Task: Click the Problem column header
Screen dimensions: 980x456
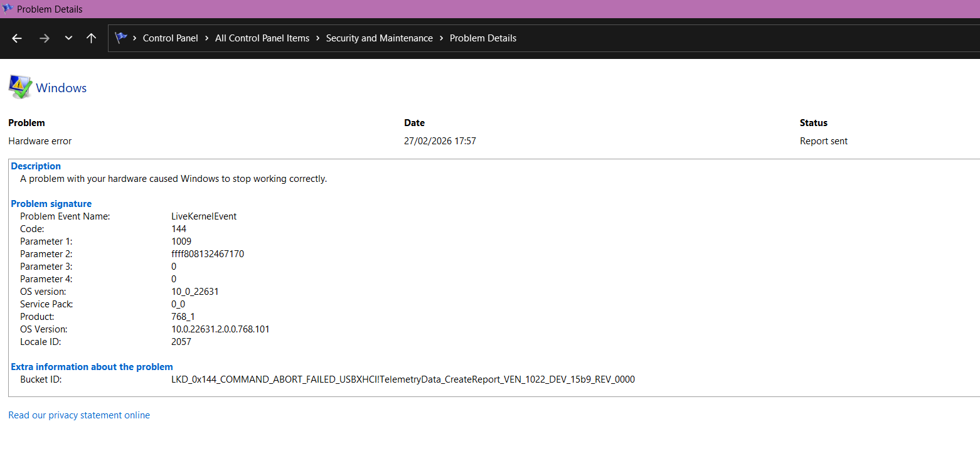Action: point(26,123)
